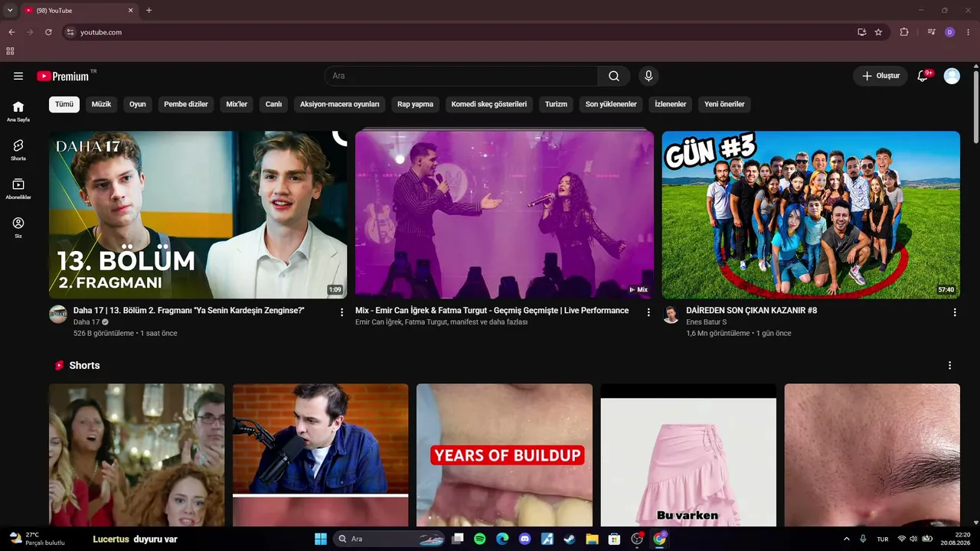The width and height of the screenshot is (980, 551).
Task: Open Daha 17 13. Bölüm video title
Action: pyautogui.click(x=189, y=311)
